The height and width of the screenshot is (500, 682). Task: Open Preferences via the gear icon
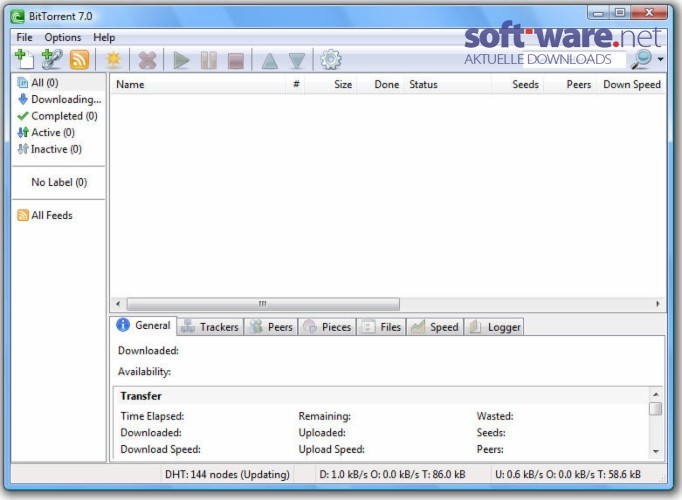[331, 60]
